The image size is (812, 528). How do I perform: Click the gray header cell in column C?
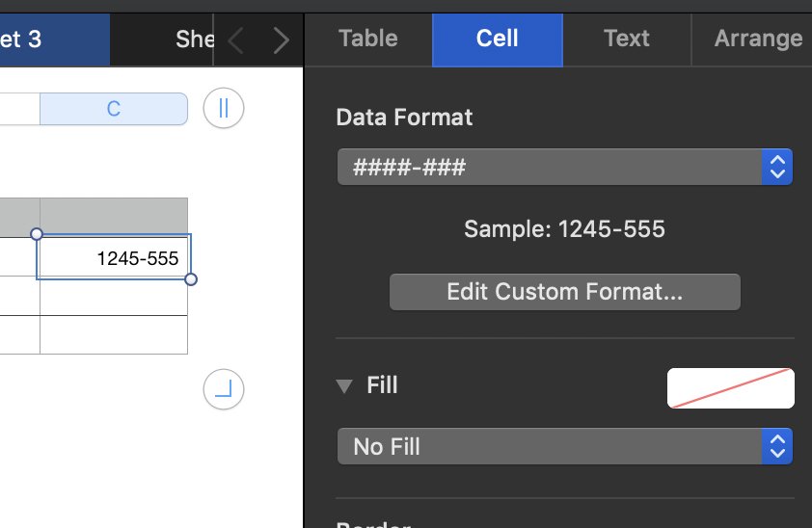tap(114, 216)
